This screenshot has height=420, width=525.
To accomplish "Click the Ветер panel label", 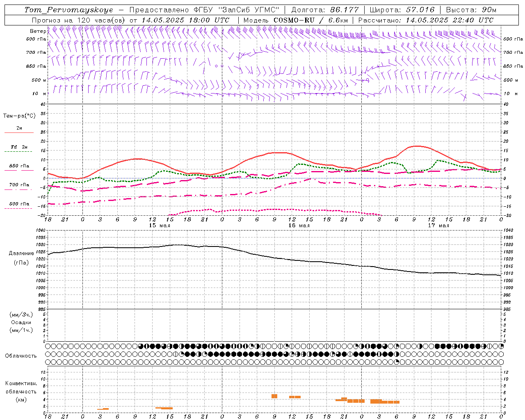I will click(38, 31).
